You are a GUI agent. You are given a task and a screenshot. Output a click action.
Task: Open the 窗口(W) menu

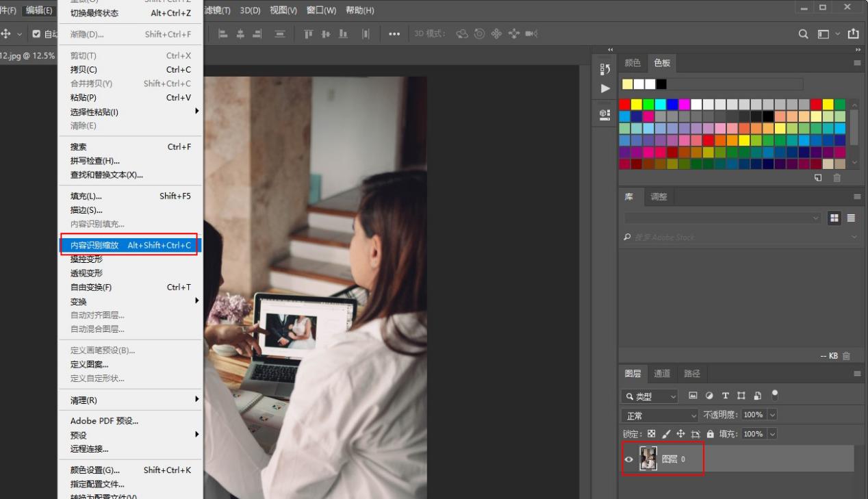(321, 10)
